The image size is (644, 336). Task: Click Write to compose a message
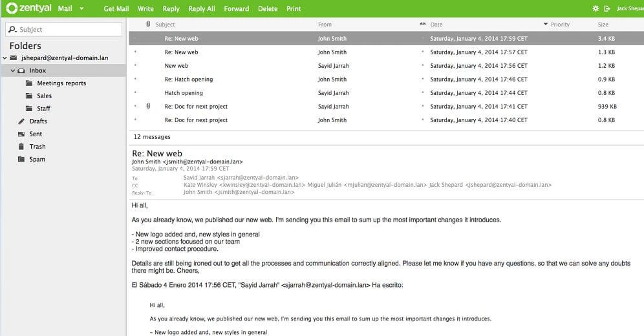(145, 8)
